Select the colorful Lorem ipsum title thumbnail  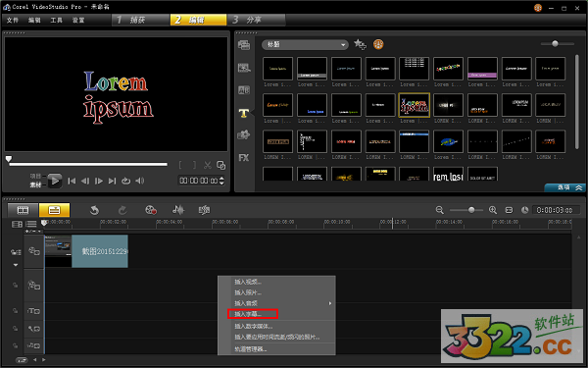(x=414, y=105)
